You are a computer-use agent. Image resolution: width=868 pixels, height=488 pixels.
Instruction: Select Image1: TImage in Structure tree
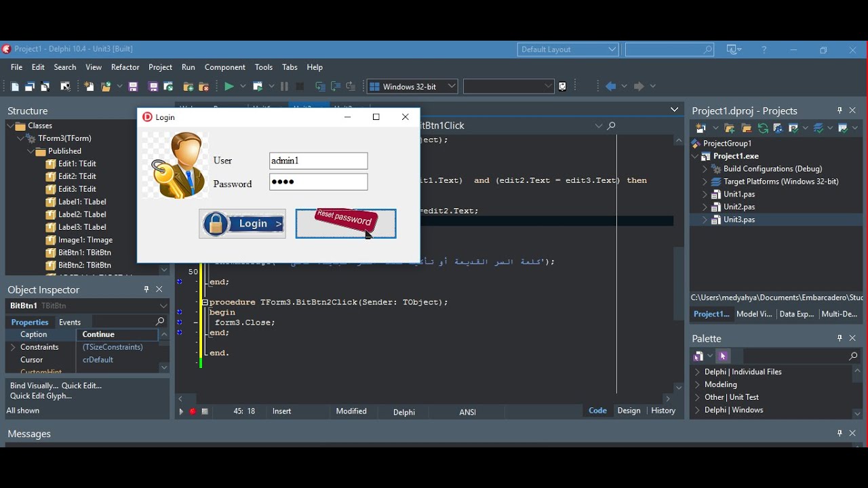pyautogui.click(x=85, y=241)
